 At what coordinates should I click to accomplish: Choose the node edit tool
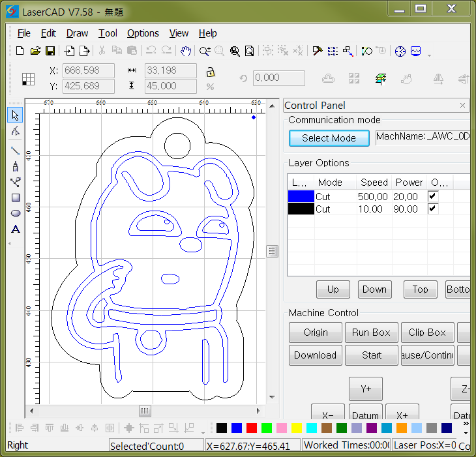(x=15, y=131)
